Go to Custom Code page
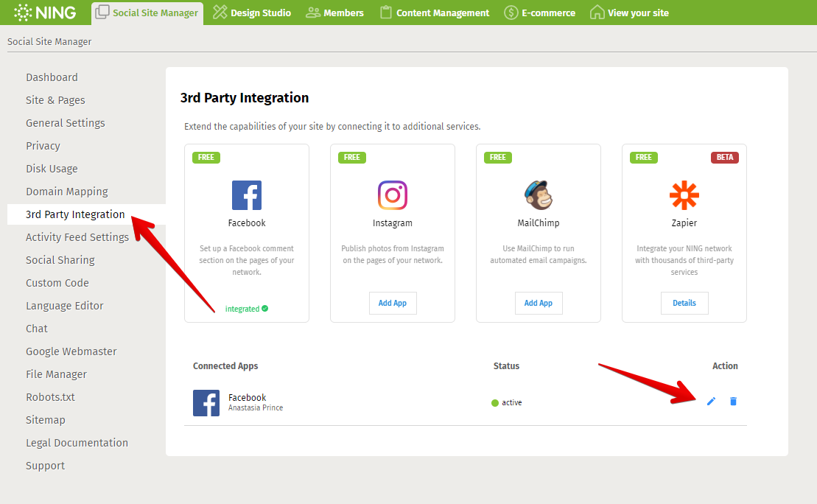 tap(57, 283)
